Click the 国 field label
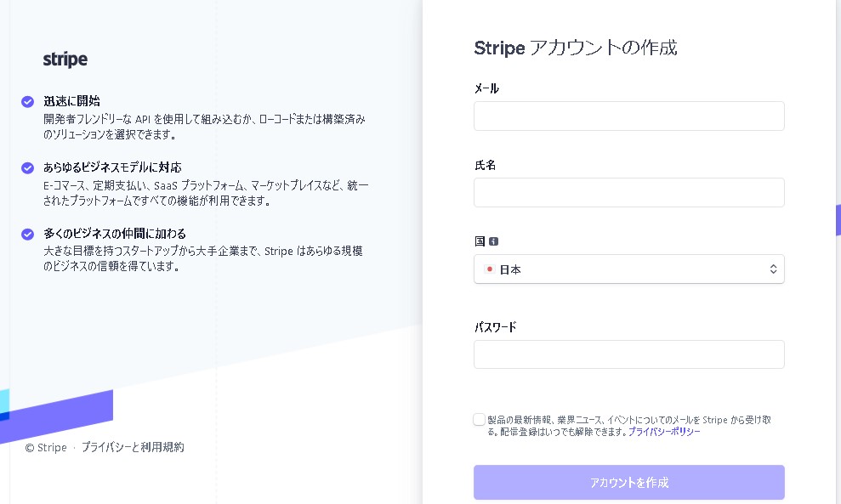 (x=480, y=241)
